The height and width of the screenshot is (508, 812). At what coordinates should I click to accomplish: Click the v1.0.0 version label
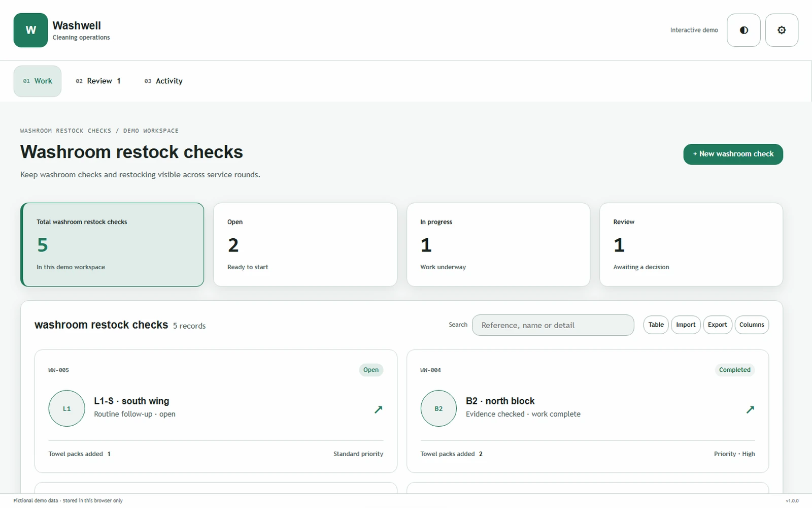point(792,501)
